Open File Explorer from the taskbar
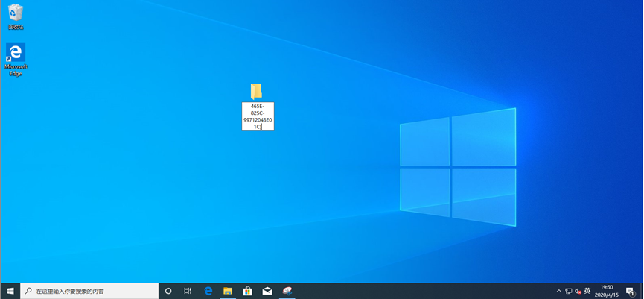The width and height of the screenshot is (644, 299). [x=228, y=291]
